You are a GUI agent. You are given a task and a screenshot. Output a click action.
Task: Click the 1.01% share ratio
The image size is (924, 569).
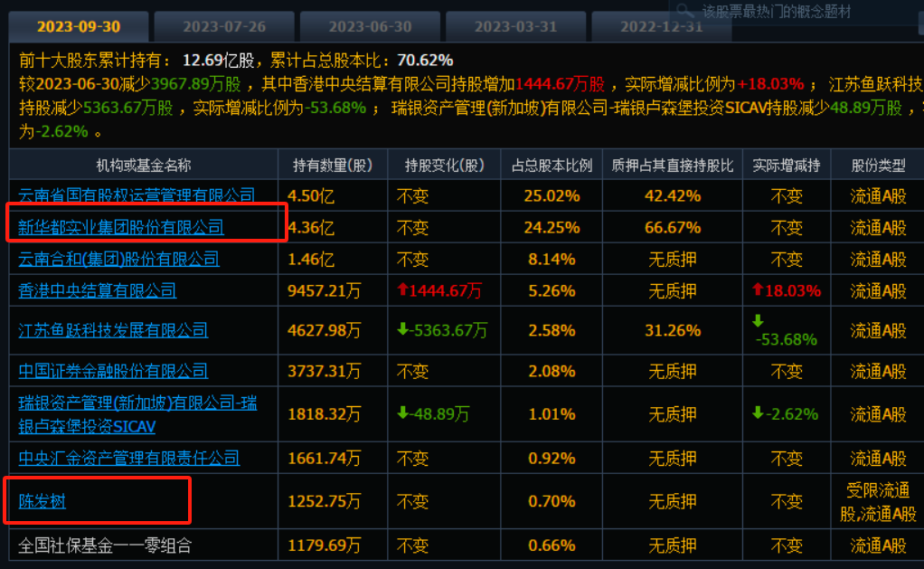[552, 414]
